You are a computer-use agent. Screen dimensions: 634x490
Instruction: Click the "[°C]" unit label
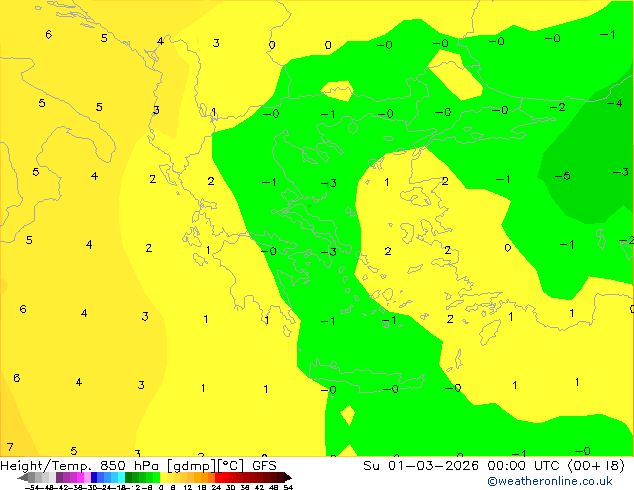230,466
